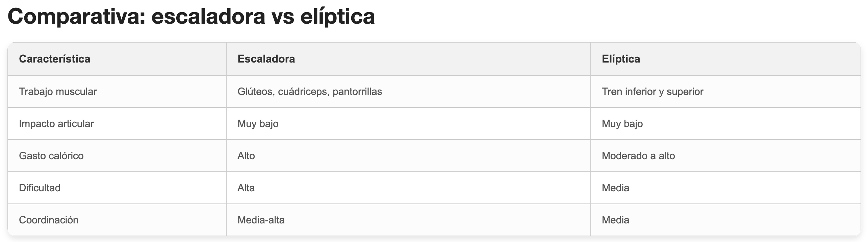Click the "Característica" column header
Image resolution: width=868 pixels, height=242 pixels.
pos(54,59)
